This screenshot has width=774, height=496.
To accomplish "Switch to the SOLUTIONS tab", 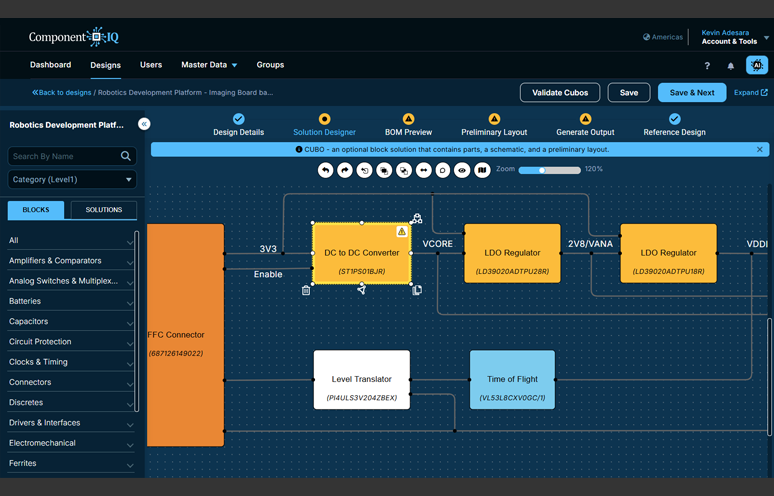I will pos(104,210).
